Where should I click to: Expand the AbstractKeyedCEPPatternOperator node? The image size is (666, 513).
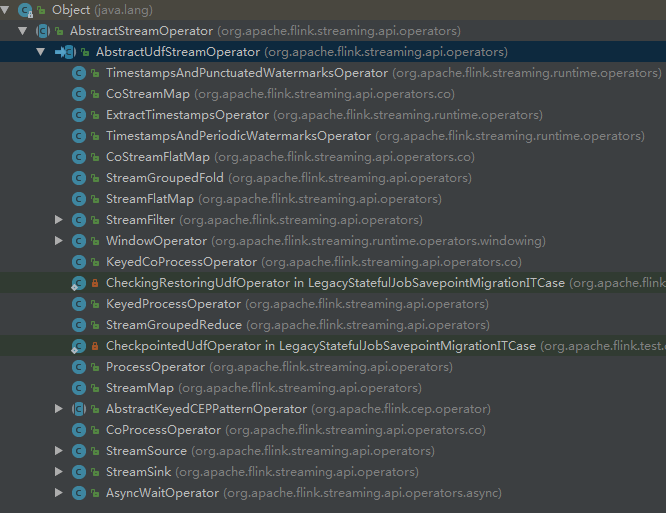click(59, 409)
